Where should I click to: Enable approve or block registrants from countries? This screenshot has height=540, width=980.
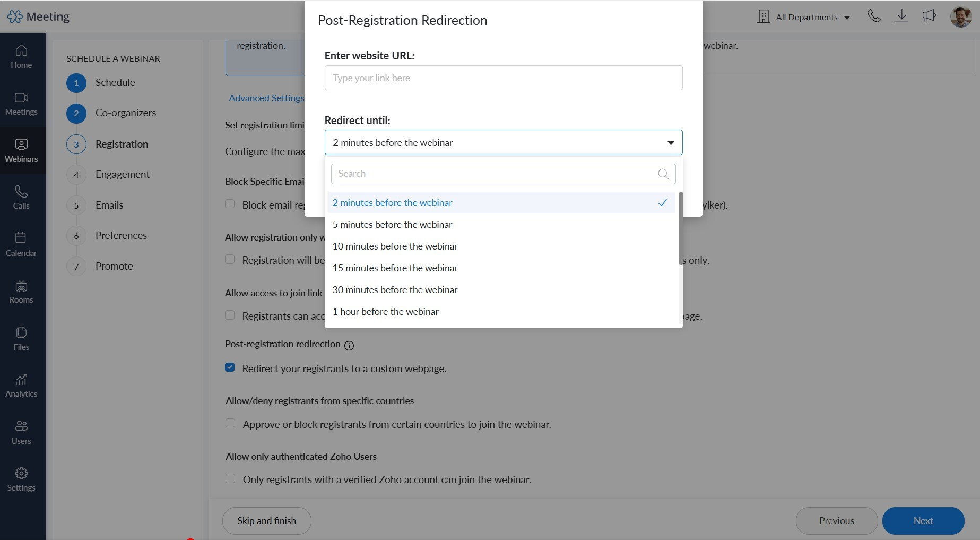click(230, 423)
